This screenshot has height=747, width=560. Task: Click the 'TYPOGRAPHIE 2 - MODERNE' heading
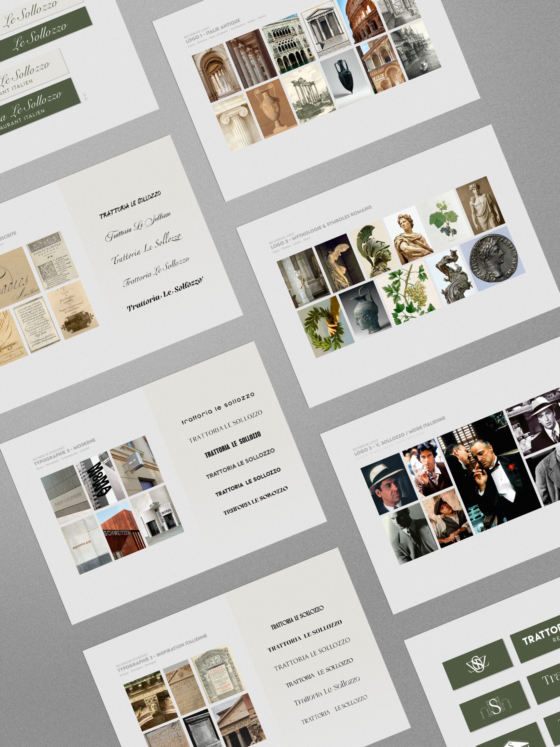click(x=64, y=452)
